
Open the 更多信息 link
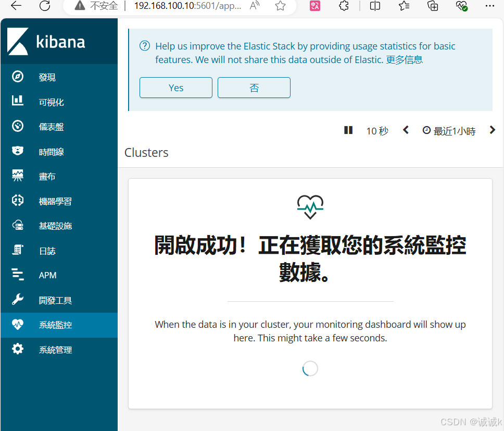click(x=405, y=59)
